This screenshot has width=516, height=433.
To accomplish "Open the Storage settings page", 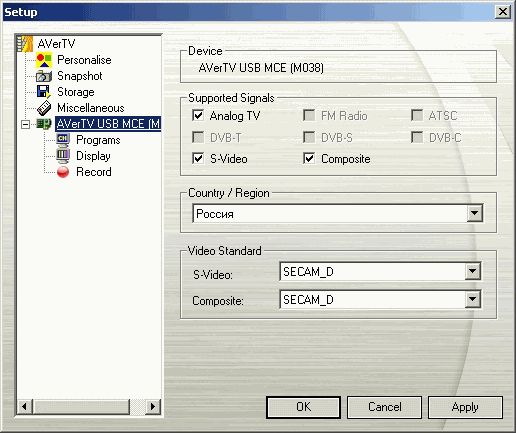I will coord(76,92).
